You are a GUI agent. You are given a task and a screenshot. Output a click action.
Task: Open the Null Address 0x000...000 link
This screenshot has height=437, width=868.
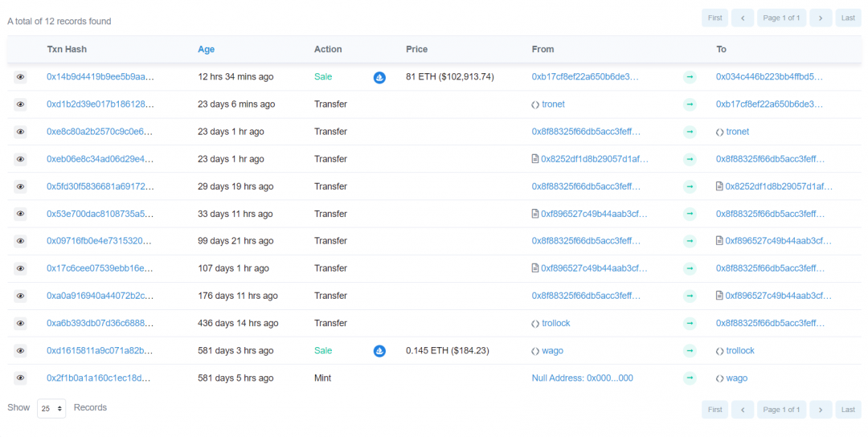point(582,378)
